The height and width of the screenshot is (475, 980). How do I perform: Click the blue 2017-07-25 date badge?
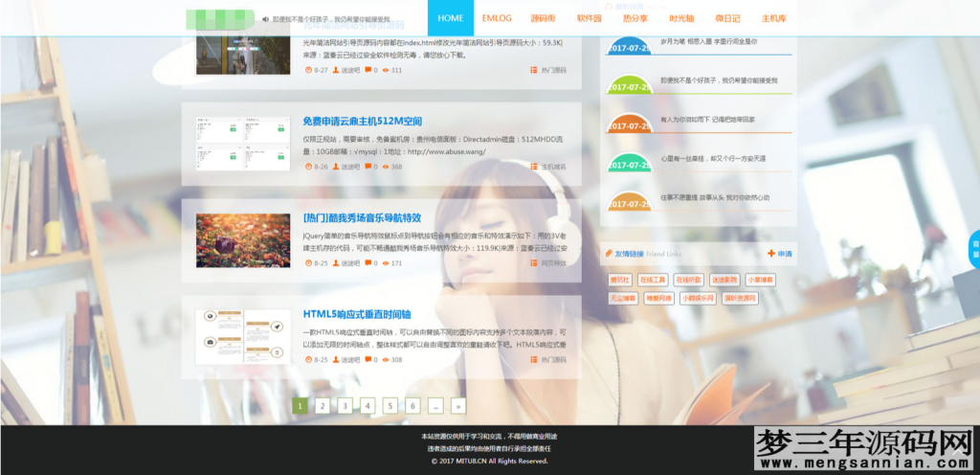pos(630,48)
